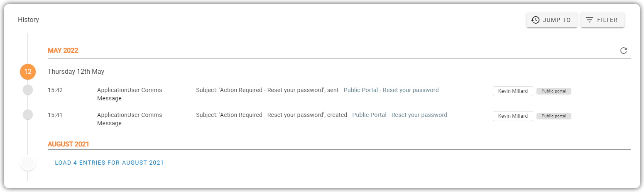Screen dimensions: 644x192
Task: Click the MAY 2022 month header
Action: (x=63, y=51)
